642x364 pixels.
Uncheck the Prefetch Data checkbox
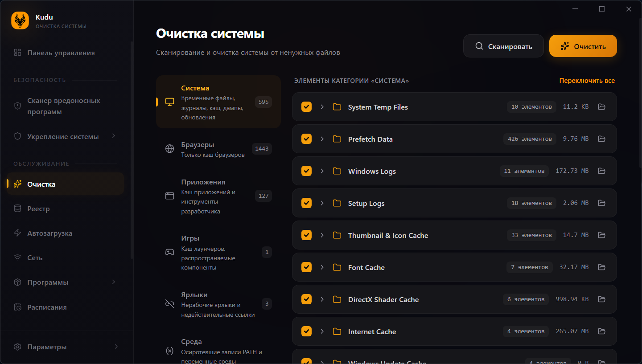[306, 139]
